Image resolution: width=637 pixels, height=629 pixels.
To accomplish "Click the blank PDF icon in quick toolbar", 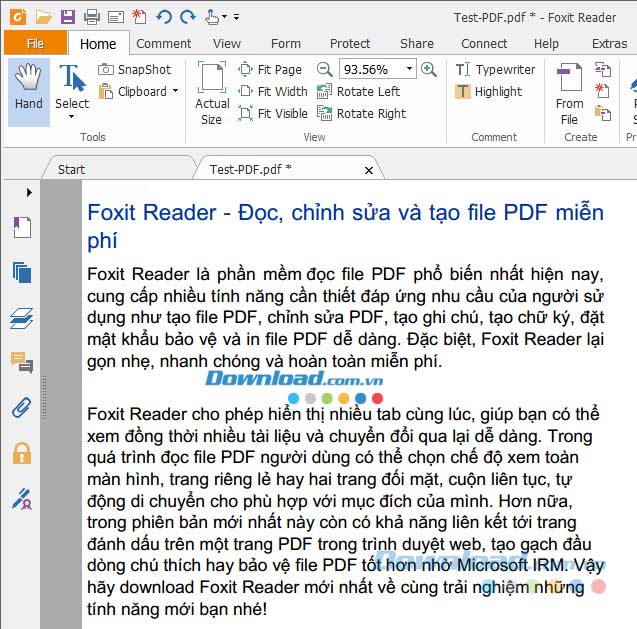I will click(x=139, y=17).
